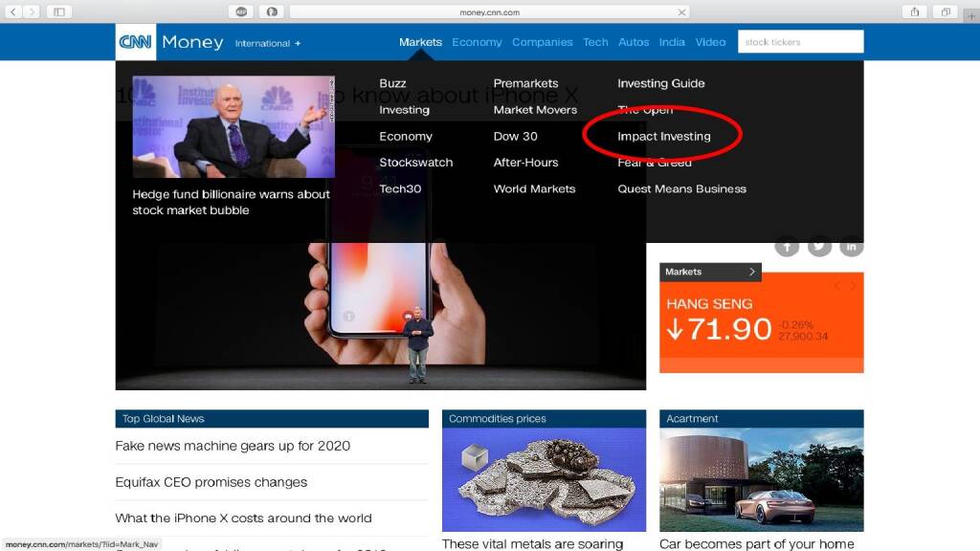Screen dimensions: 980x551
Task: Click the CNN logo in the header
Action: click(x=136, y=42)
